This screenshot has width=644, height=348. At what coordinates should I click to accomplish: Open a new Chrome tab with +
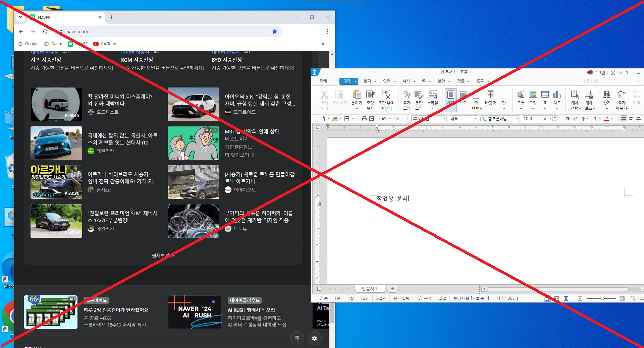tap(112, 17)
